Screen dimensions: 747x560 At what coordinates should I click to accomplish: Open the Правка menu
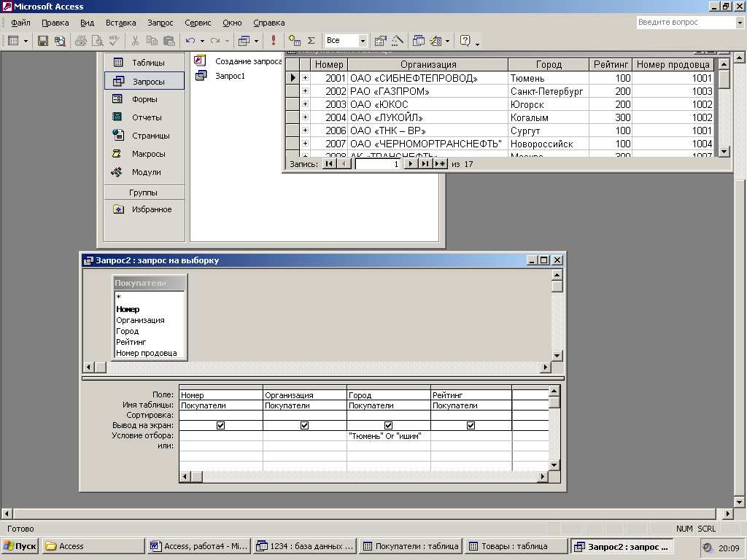point(55,23)
